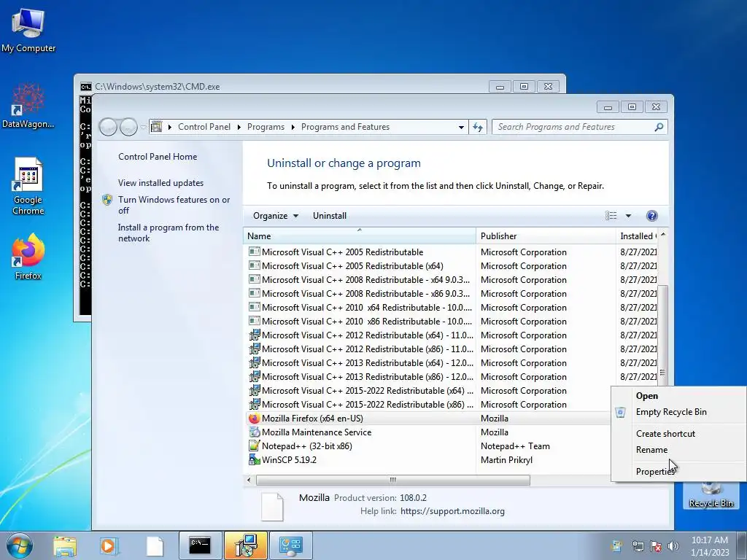Switch to Programs and Features taskbar button
Image resolution: width=747 pixels, height=560 pixels.
pos(246,545)
